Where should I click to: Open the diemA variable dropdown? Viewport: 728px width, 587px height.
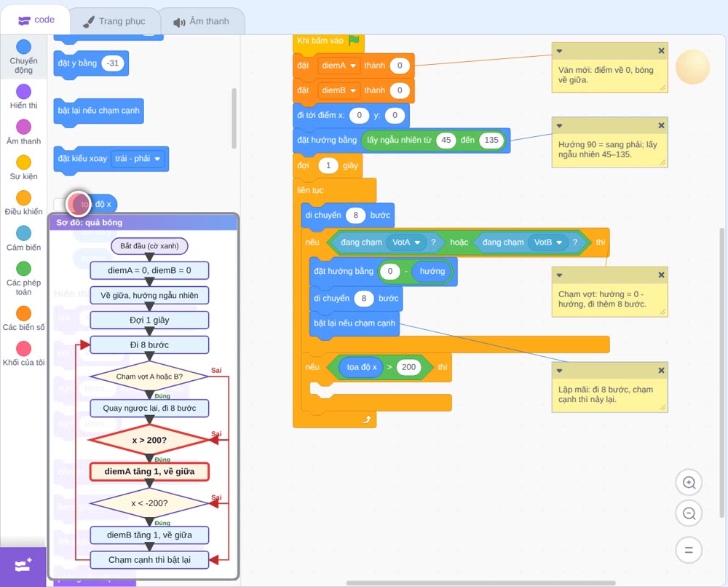tap(339, 66)
